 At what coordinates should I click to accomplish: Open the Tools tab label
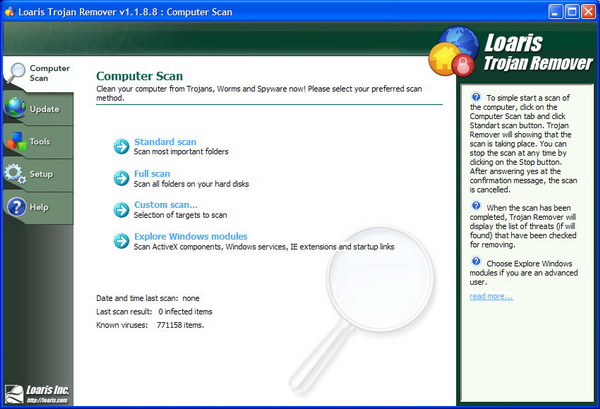click(x=40, y=142)
